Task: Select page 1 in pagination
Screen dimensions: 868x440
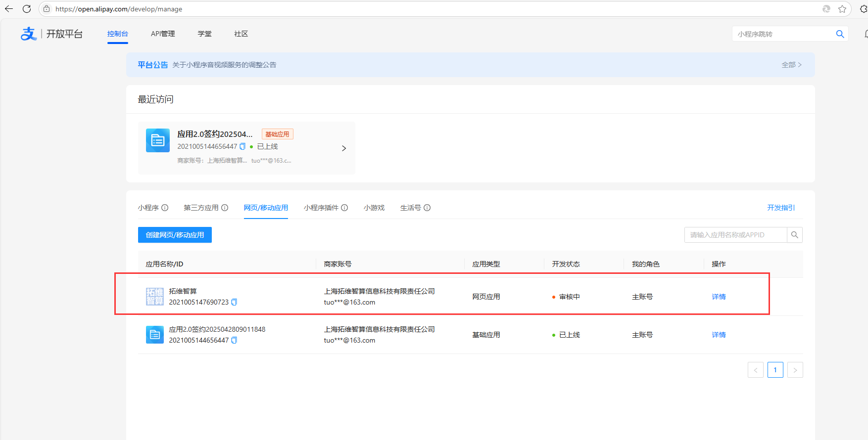Action: pyautogui.click(x=775, y=370)
